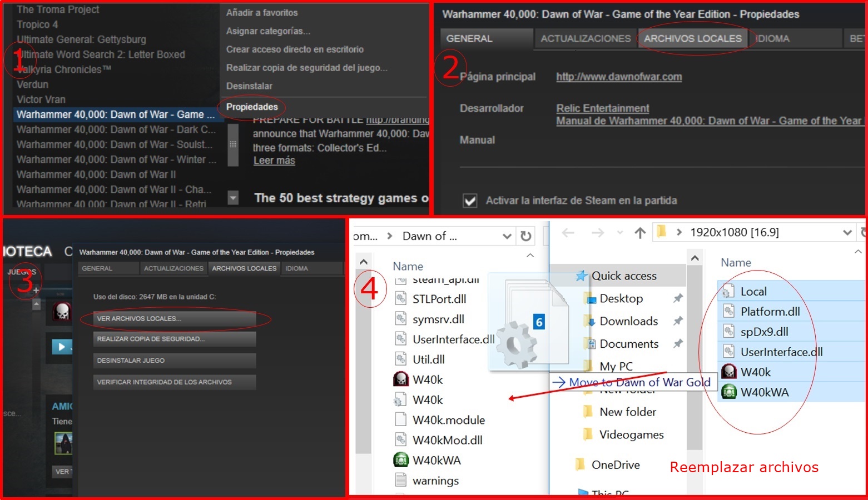Select Tropico 4 in Steam library list
The height and width of the screenshot is (500, 868).
coord(37,24)
